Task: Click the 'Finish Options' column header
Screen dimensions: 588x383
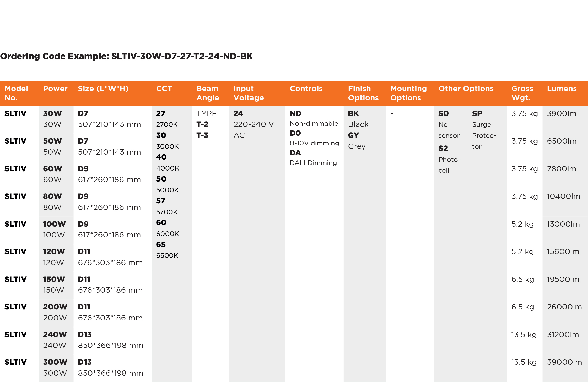Action: point(363,93)
